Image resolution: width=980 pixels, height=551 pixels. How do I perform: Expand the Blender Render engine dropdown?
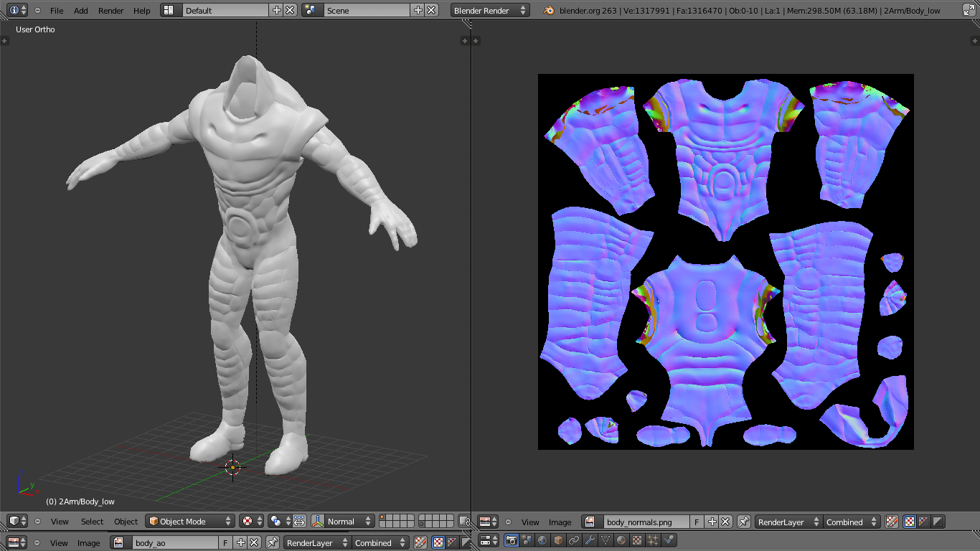click(x=490, y=11)
